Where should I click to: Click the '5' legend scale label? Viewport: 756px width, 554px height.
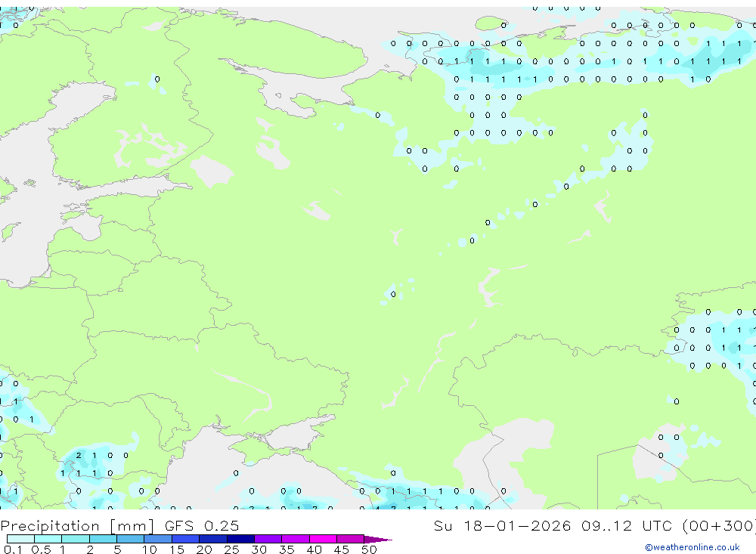(117, 549)
